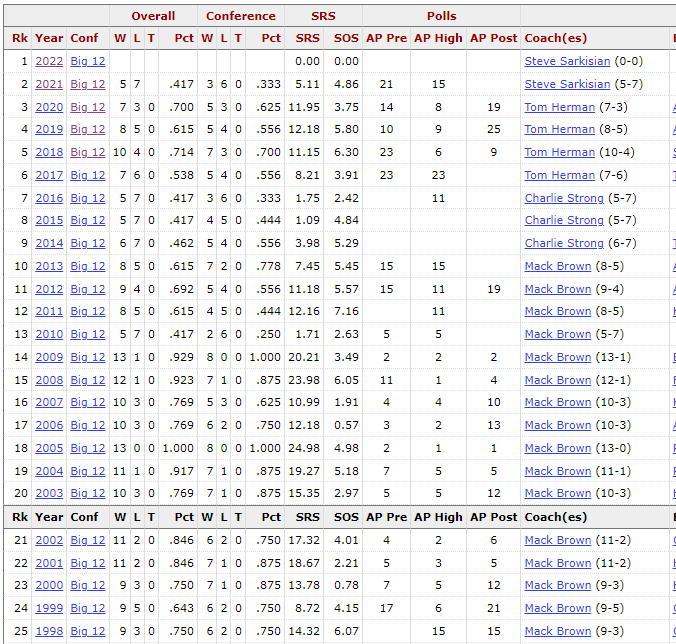Viewport: 676px width, 644px height.
Task: Open the 2005 season year link
Action: tap(49, 448)
